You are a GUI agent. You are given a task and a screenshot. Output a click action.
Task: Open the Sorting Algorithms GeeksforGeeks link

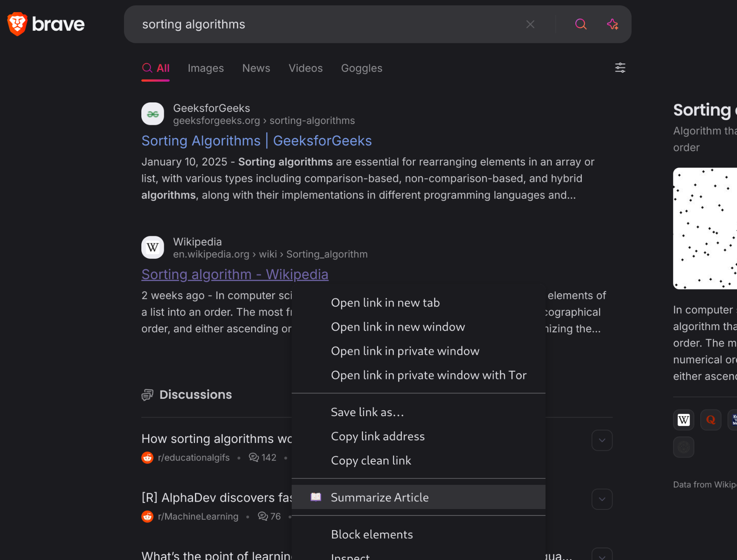coord(256,141)
